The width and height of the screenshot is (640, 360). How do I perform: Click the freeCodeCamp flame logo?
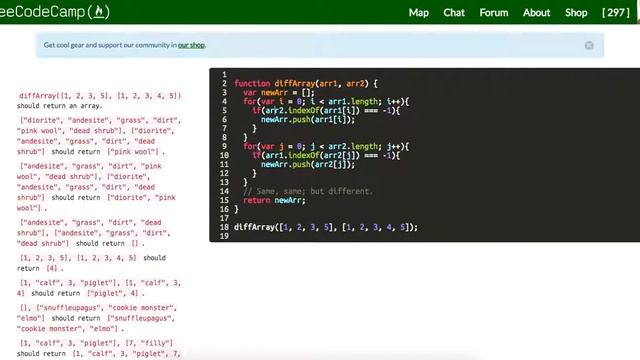click(x=99, y=12)
